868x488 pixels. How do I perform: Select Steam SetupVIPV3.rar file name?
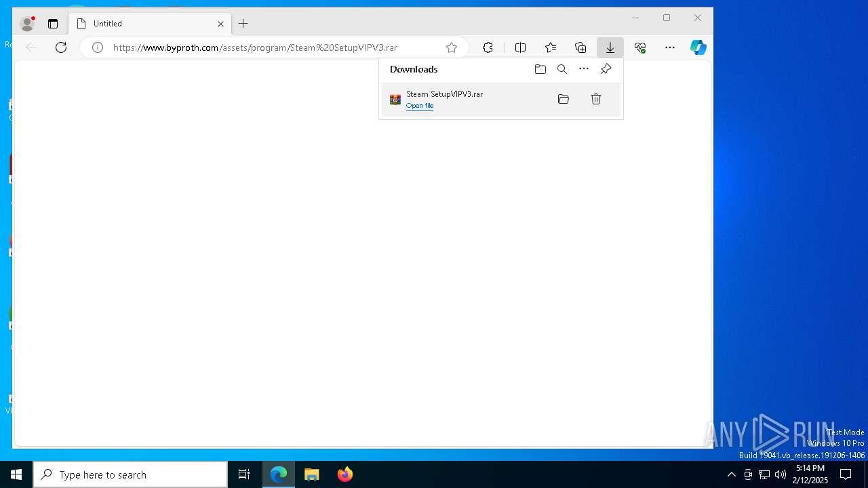coord(445,94)
